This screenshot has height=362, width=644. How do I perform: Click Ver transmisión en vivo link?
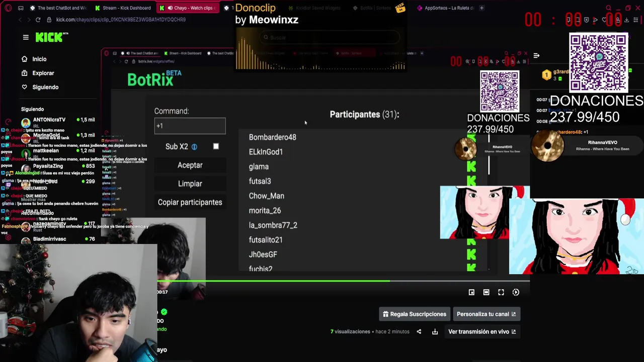point(482,332)
